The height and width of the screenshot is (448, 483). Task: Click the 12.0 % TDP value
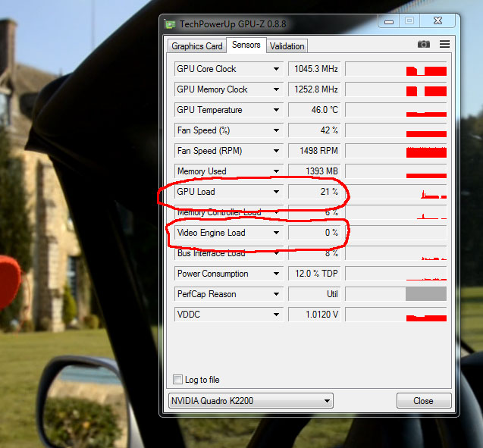(x=315, y=274)
